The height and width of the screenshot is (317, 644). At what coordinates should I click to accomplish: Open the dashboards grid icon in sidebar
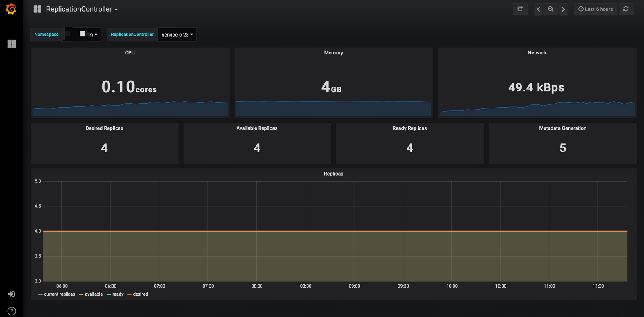click(x=12, y=44)
